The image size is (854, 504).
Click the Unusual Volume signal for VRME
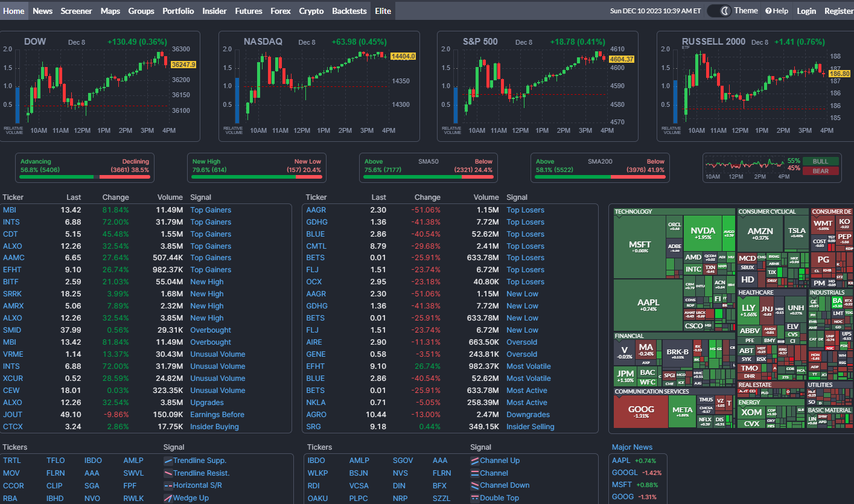click(x=218, y=354)
